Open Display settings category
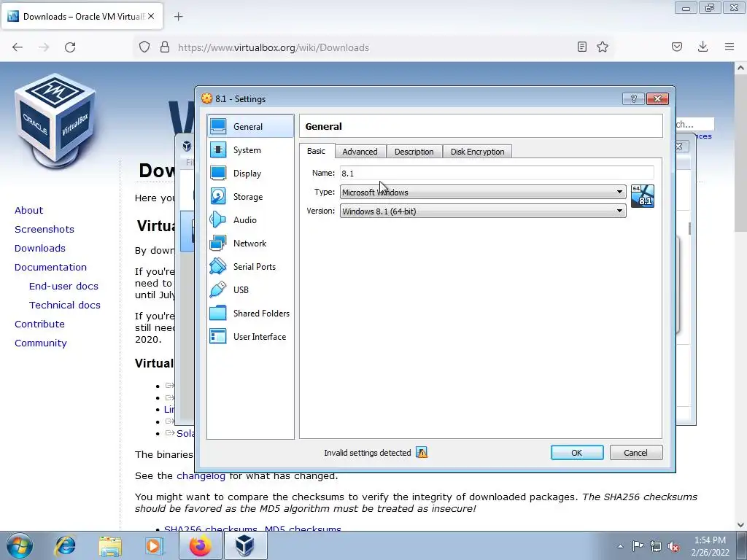747x560 pixels. 251,174
